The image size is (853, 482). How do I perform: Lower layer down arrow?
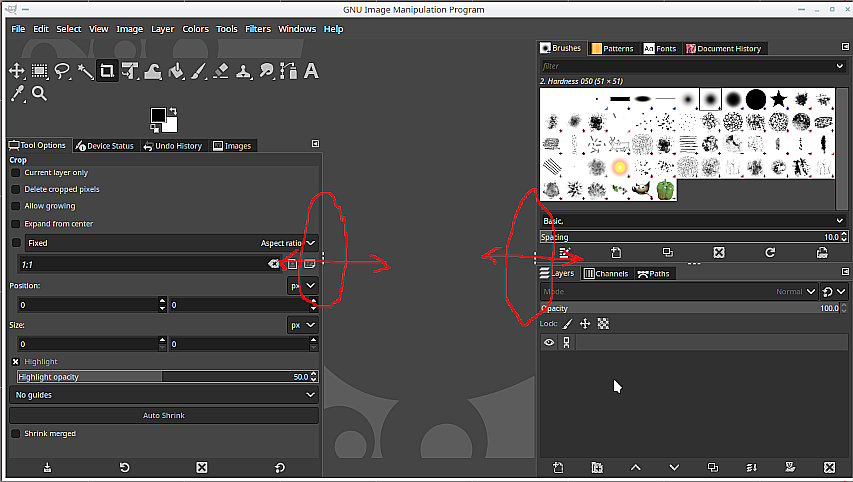(x=674, y=467)
